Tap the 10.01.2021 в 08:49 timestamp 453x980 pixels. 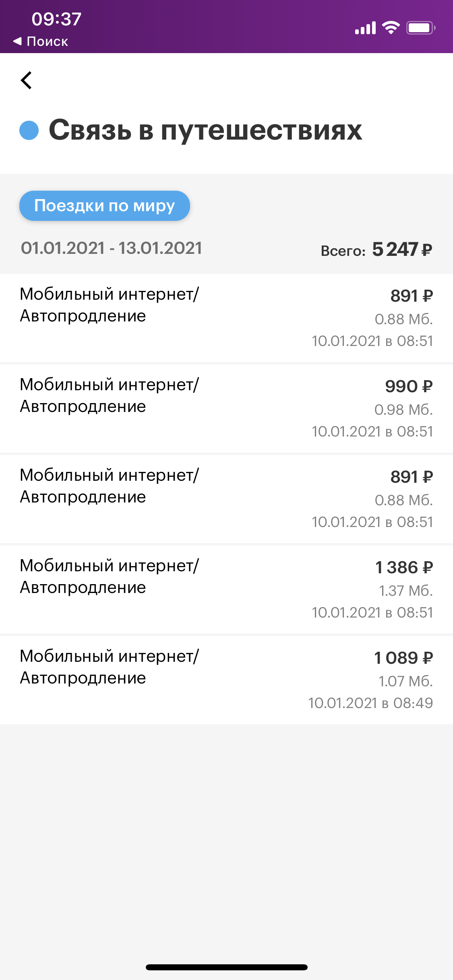(370, 703)
